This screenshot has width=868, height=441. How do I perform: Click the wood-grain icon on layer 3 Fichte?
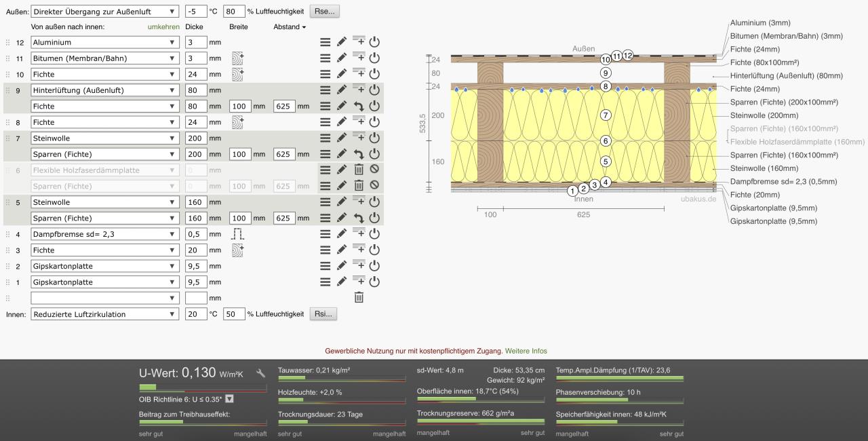(237, 250)
